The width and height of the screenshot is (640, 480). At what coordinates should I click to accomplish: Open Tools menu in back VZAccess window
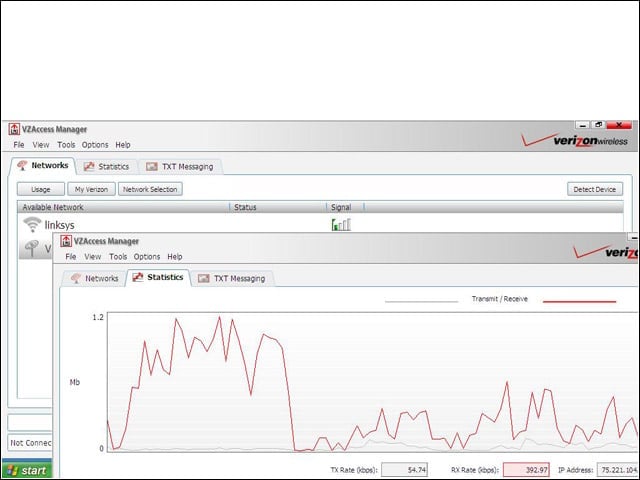[66, 145]
